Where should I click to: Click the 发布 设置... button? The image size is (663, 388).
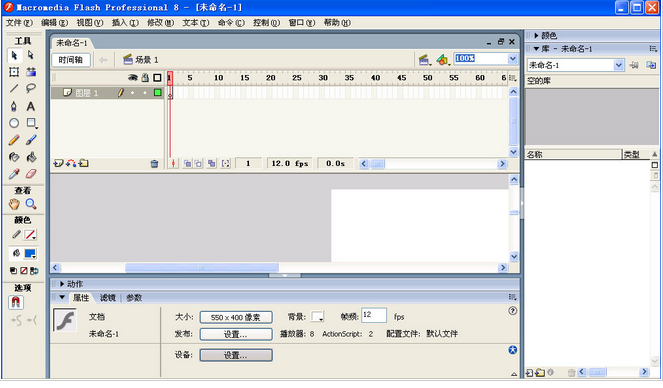(236, 334)
